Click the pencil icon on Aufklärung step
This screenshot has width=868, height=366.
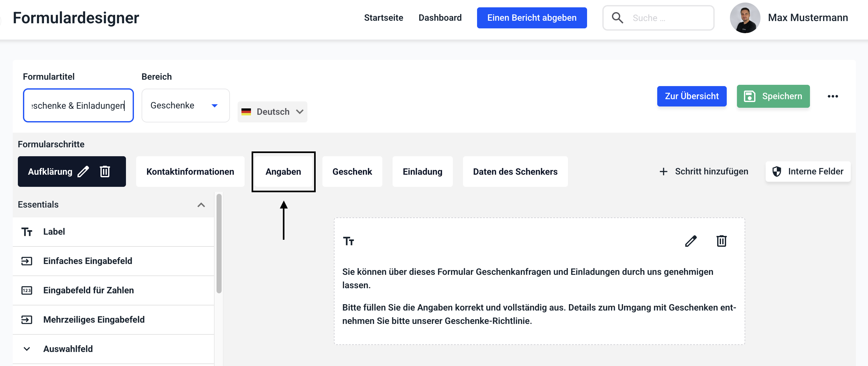83,172
